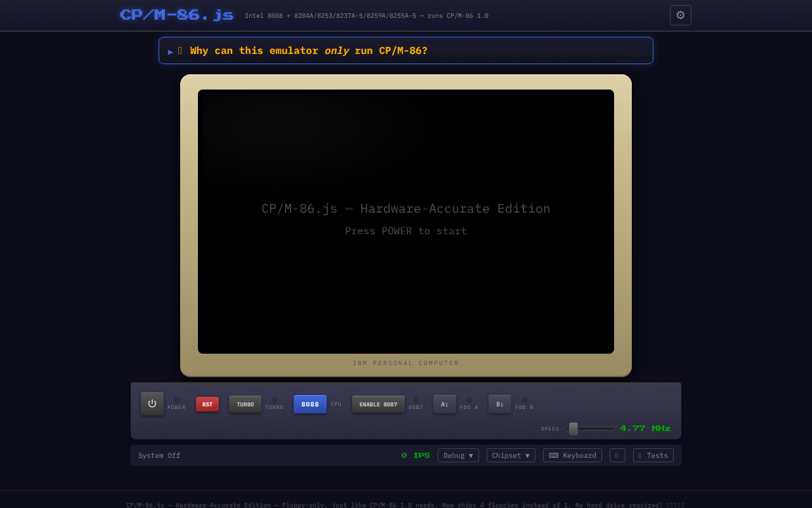This screenshot has height=508, width=812.
Task: Click the '4.77 MHz' speed readout
Action: (x=645, y=429)
